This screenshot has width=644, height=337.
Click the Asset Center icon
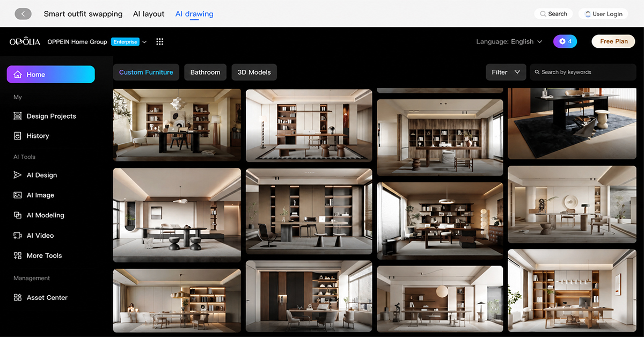click(x=18, y=297)
